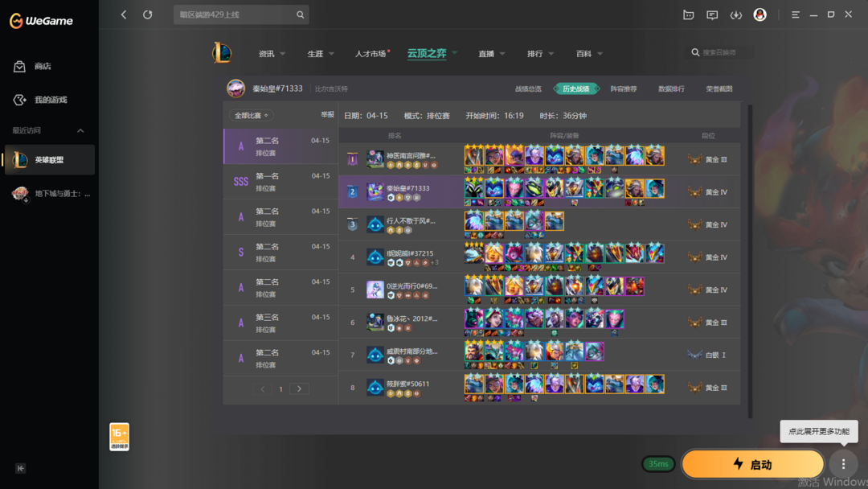The image size is (868, 489).
Task: Go to next match list page
Action: pyautogui.click(x=300, y=389)
